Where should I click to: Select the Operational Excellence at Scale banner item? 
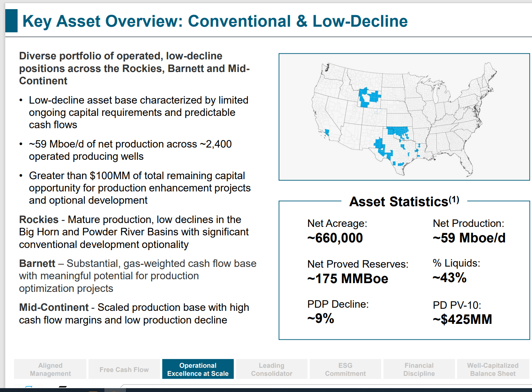pyautogui.click(x=198, y=369)
